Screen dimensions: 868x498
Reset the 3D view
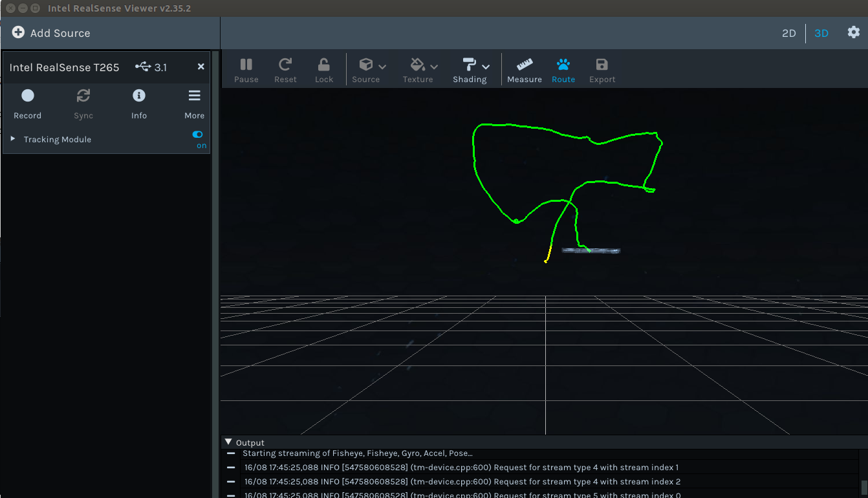285,70
